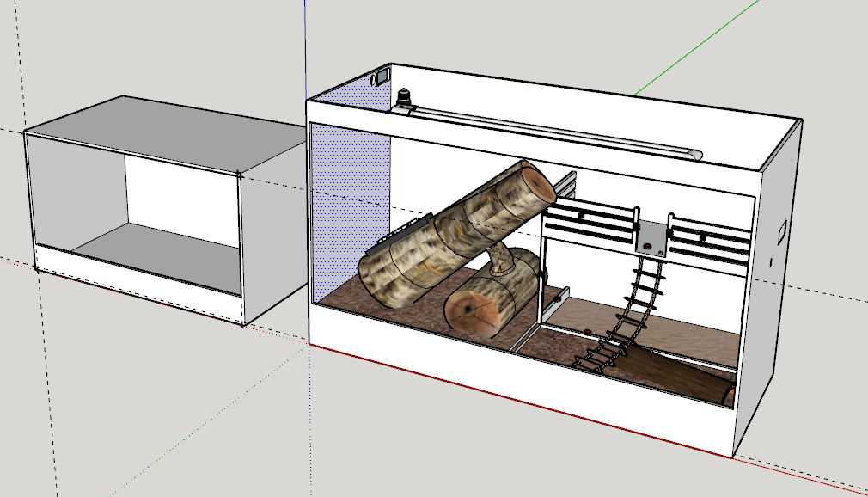The width and height of the screenshot is (868, 497).
Task: Click the long tube light fixture
Action: pos(550,131)
